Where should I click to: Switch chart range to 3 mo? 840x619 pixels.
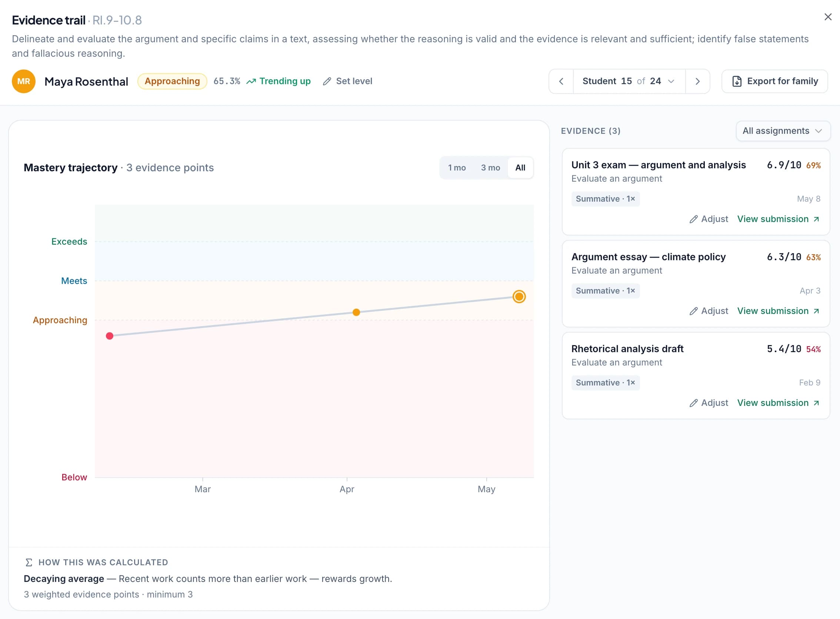click(490, 168)
